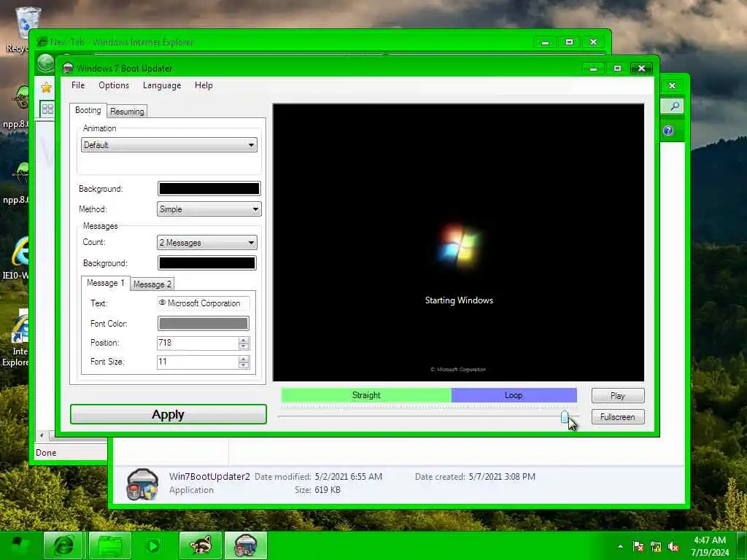The width and height of the screenshot is (747, 560).
Task: Open the Count dropdown showing 2 Messages
Action: 206,242
